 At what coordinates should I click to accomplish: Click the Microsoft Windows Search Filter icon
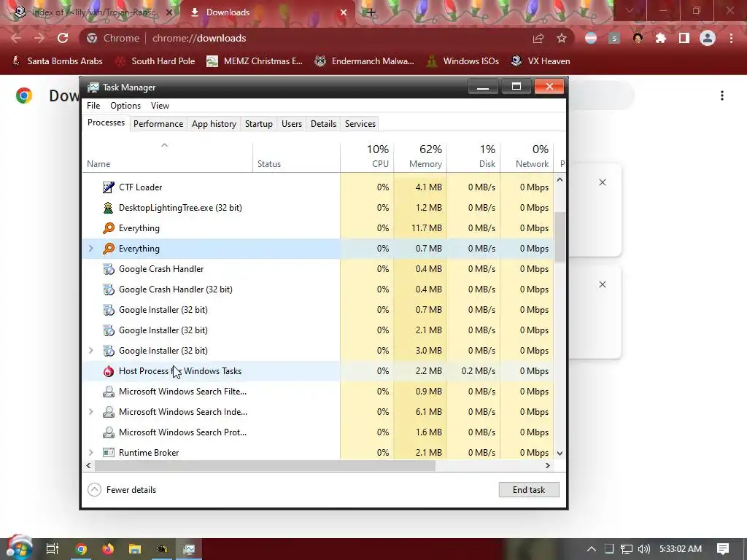coord(109,392)
